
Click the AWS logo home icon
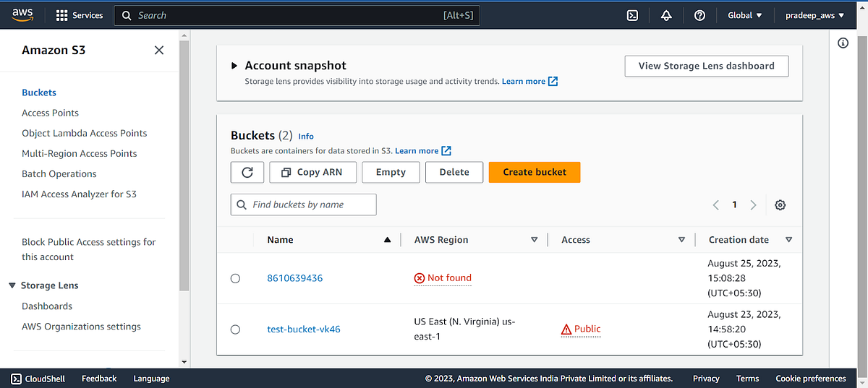24,14
